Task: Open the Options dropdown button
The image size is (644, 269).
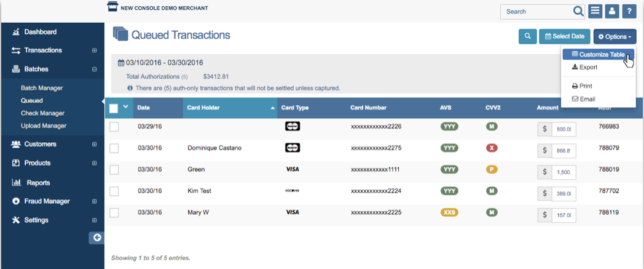Action: coord(615,37)
